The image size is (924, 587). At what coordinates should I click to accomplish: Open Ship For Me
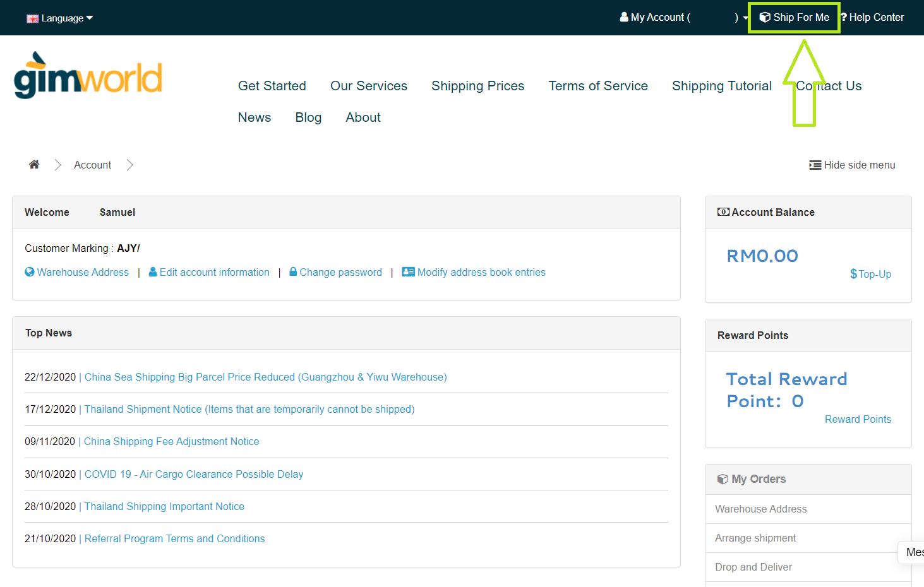(x=794, y=18)
